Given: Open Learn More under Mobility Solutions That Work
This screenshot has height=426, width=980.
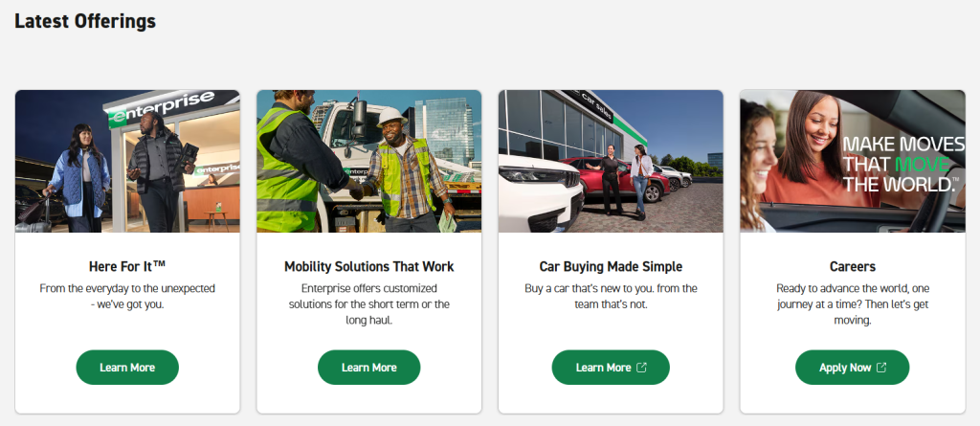Looking at the screenshot, I should tap(368, 368).
